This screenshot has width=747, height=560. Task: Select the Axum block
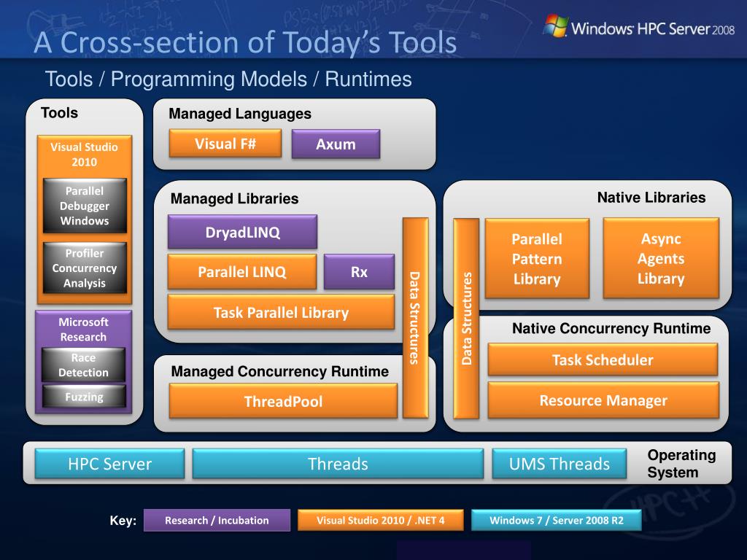336,144
